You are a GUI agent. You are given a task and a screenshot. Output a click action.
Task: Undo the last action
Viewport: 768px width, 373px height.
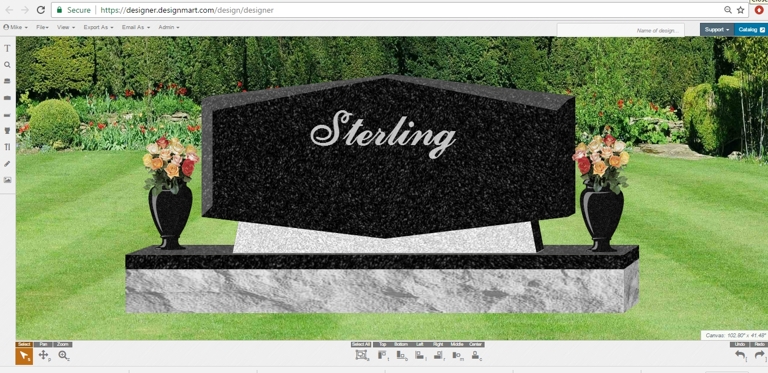[740, 356]
